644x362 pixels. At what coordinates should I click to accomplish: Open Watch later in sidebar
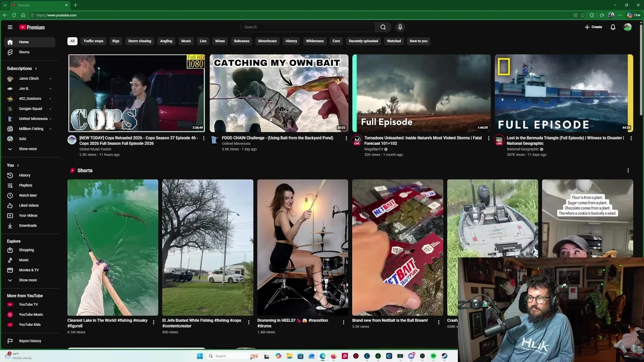click(x=30, y=196)
